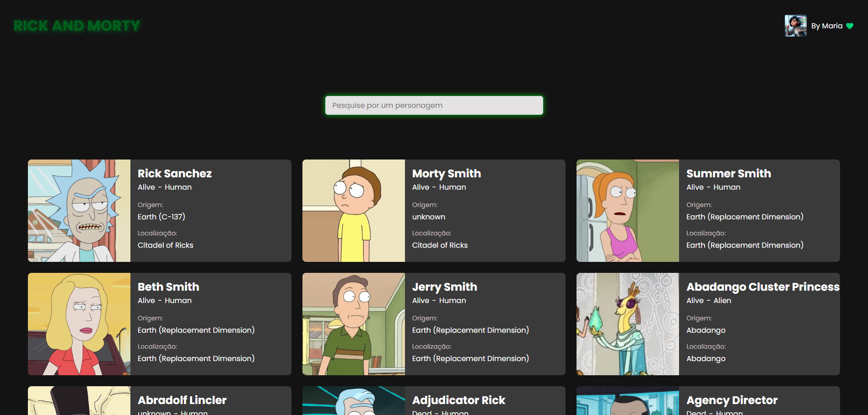The width and height of the screenshot is (868, 415).
Task: Select the 'Abadango Cluster Princess' heading
Action: tap(763, 287)
